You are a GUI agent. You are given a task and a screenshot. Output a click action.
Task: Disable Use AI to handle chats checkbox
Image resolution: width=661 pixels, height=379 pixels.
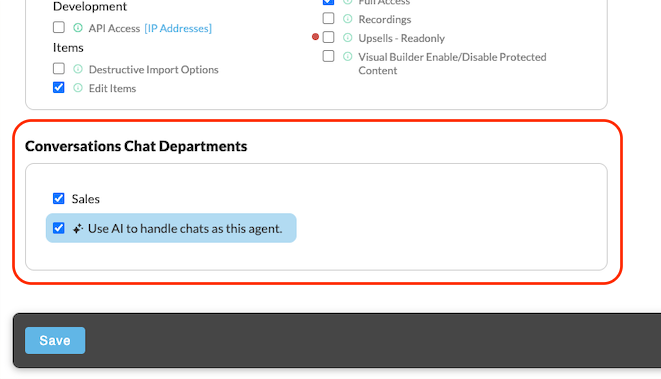point(59,228)
